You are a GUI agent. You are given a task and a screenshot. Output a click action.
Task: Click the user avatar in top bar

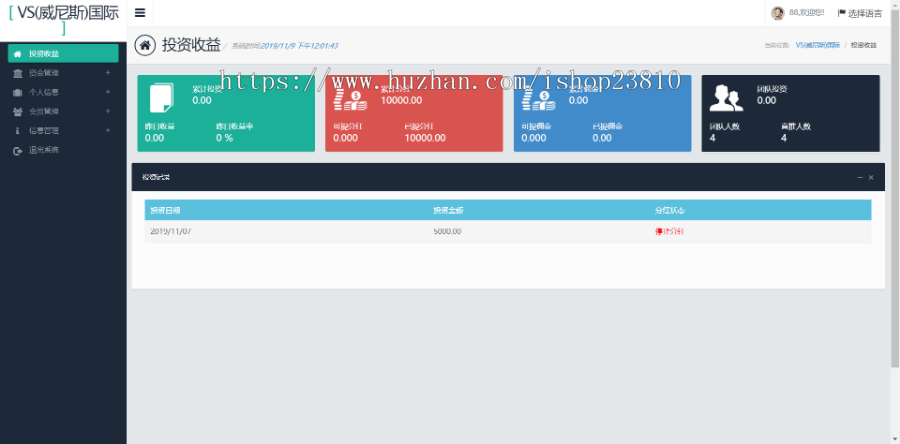(778, 13)
